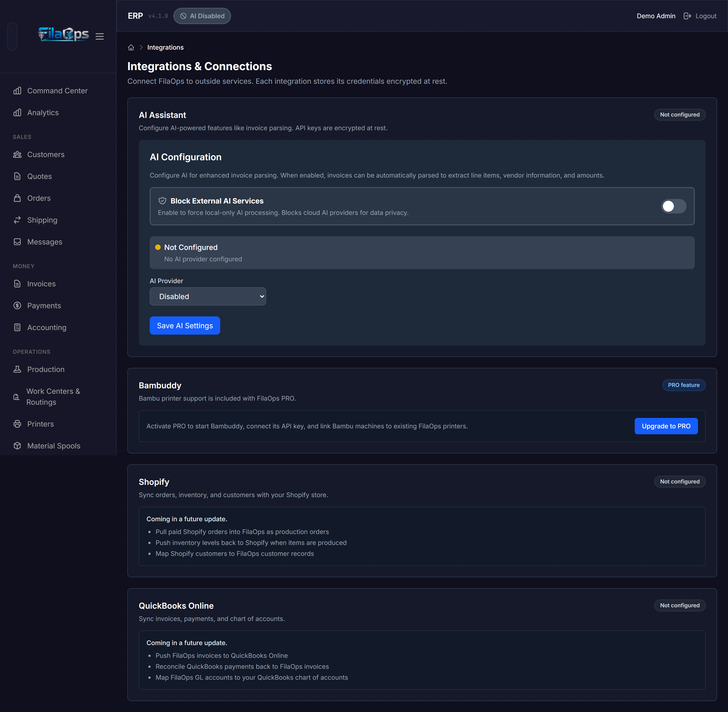Click 'Push inventory levels back to Shopify' bullet
Screen dimensions: 728x712
pyautogui.click(x=251, y=542)
